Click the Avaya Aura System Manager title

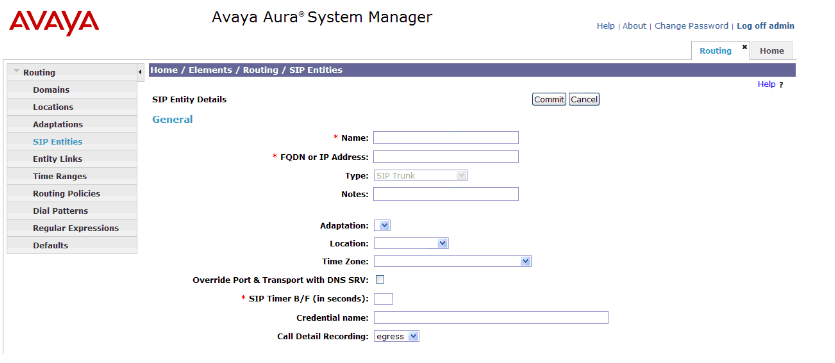pyautogui.click(x=322, y=17)
